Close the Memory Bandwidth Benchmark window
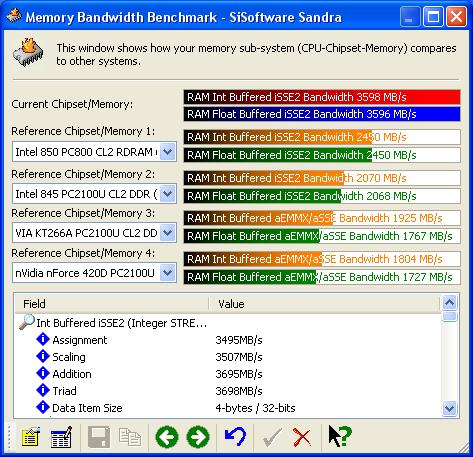This screenshot has height=457, width=473. click(456, 16)
